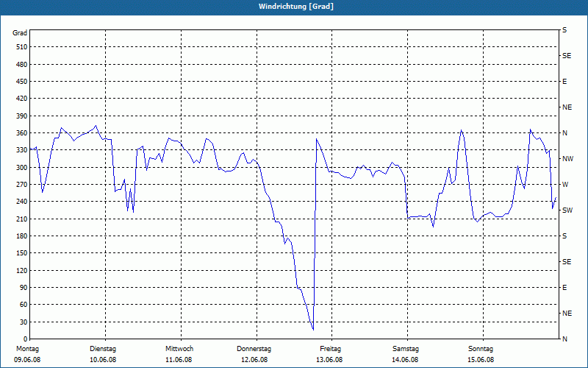This screenshot has height=368, width=588.
Task: Select the 420 degree axis label
Action: coord(21,99)
